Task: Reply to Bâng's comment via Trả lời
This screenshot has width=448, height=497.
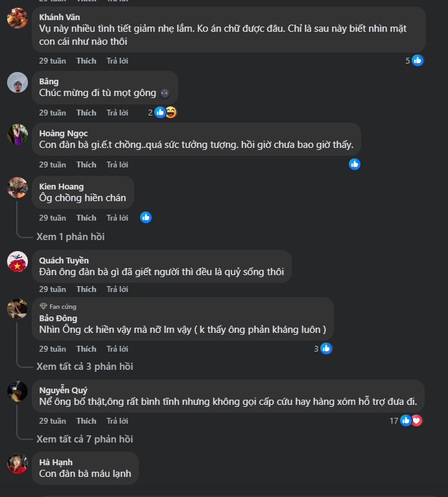Action: 117,113
